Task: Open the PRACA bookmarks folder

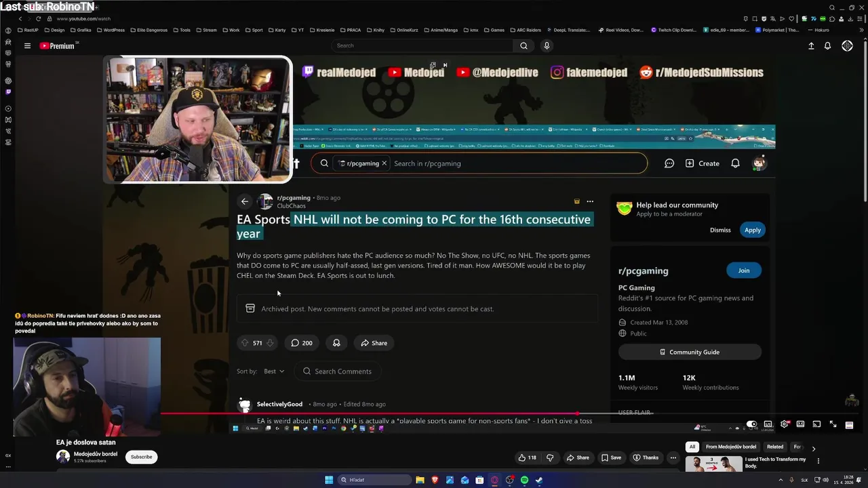Action: coord(351,30)
